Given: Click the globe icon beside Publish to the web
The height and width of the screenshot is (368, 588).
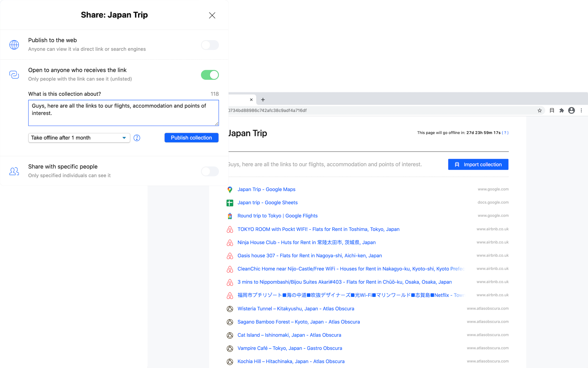Looking at the screenshot, I should (x=14, y=45).
